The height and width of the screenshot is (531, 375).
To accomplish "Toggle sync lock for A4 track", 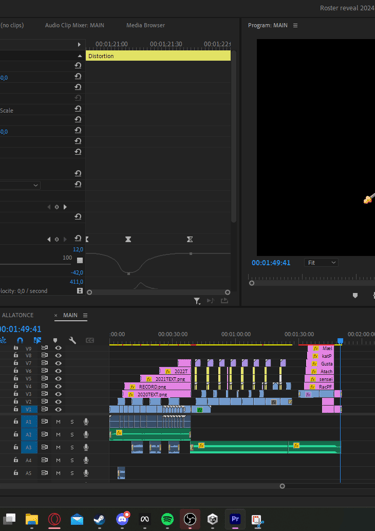I will click(x=44, y=460).
